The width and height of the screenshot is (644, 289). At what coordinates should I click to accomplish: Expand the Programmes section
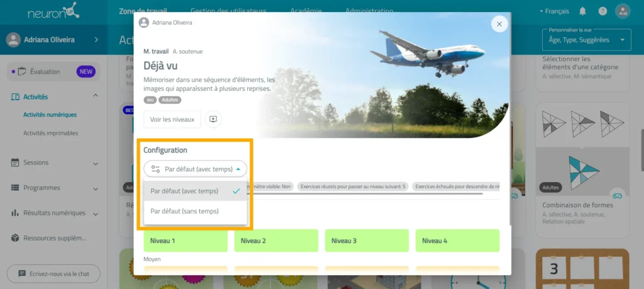[96, 189]
